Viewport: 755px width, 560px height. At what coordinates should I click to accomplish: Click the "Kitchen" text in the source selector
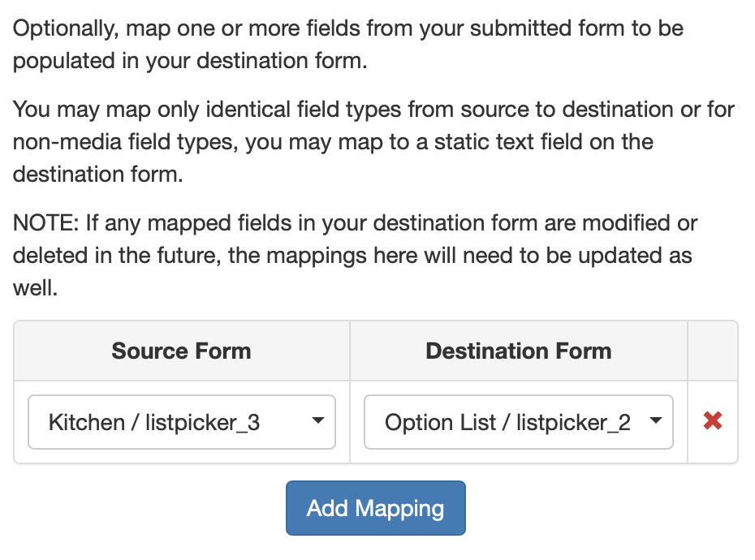[87, 423]
